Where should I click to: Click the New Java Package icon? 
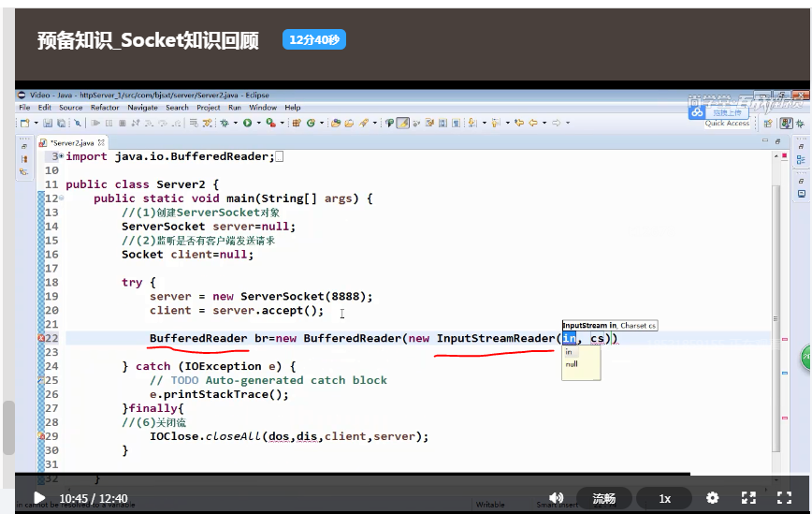pyautogui.click(x=297, y=123)
